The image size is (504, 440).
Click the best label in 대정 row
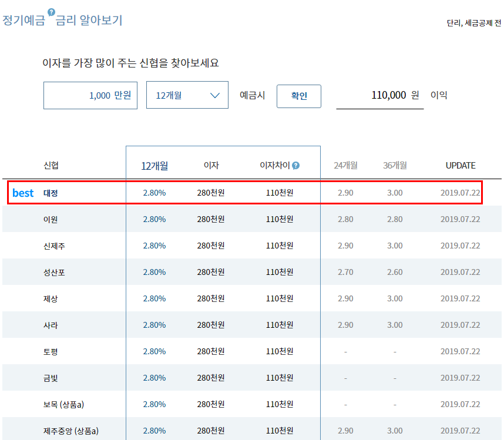23,193
